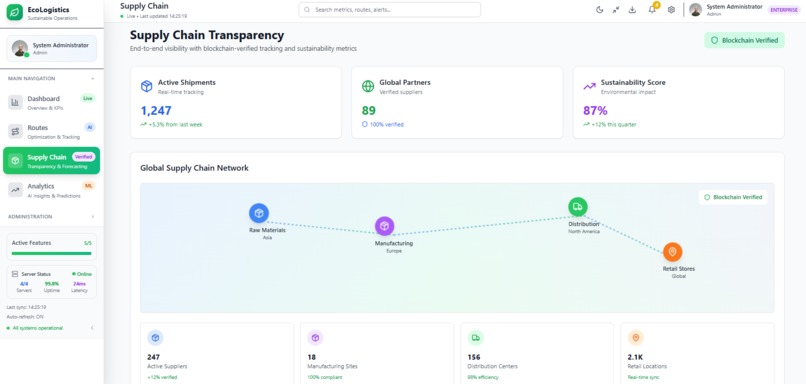Open Analytics in the sidebar
The width and height of the screenshot is (806, 384).
point(51,190)
